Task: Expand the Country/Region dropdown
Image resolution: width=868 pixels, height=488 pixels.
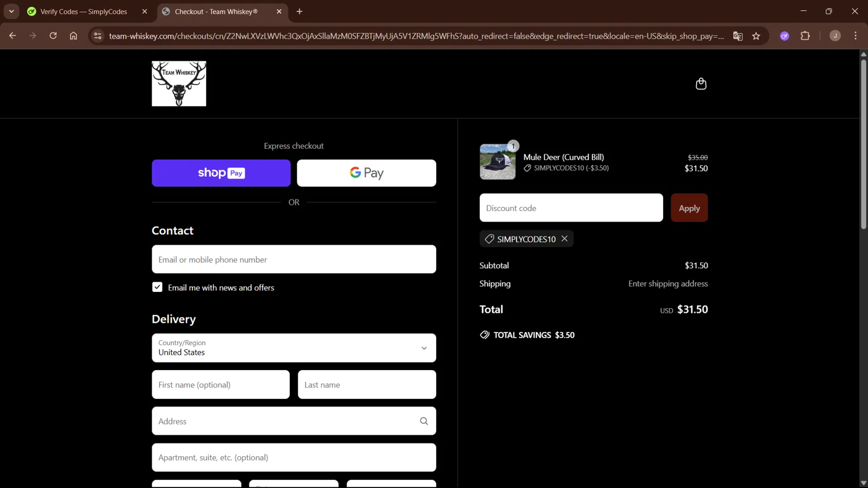Action: tap(294, 348)
